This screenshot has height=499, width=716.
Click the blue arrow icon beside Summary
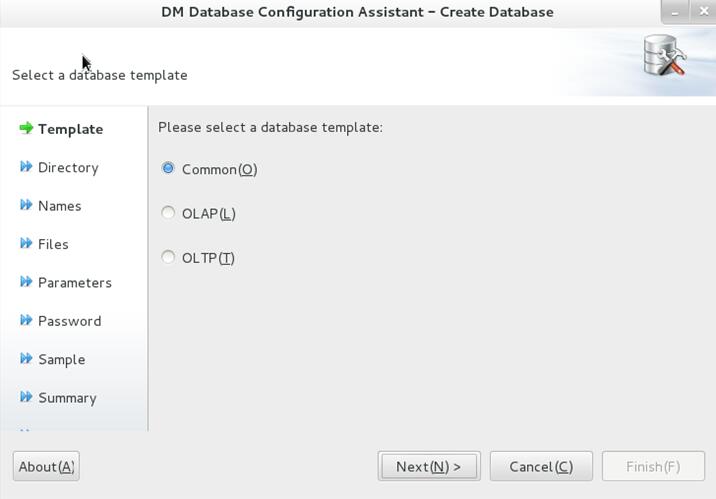tap(26, 397)
